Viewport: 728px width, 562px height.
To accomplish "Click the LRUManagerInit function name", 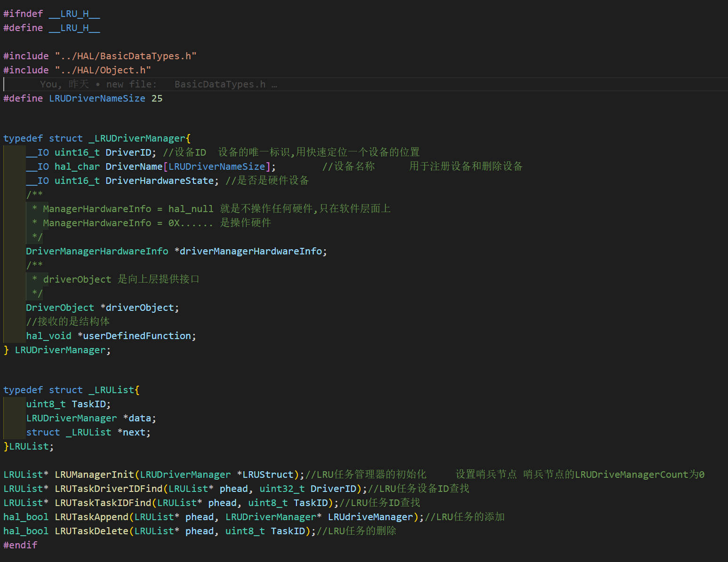I will [x=94, y=475].
